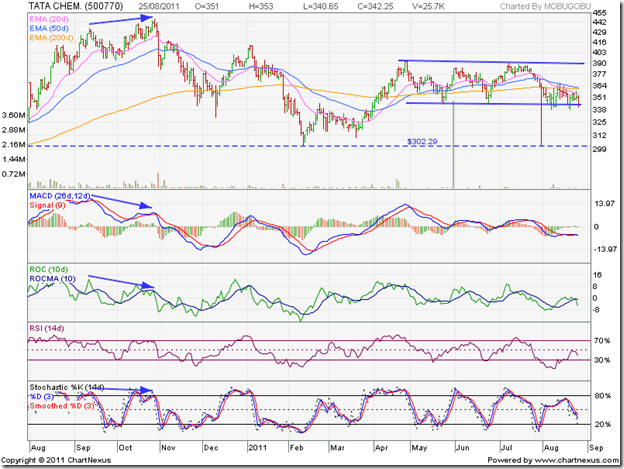
Task: Click the Sep month marker at right end
Action: pos(596,448)
